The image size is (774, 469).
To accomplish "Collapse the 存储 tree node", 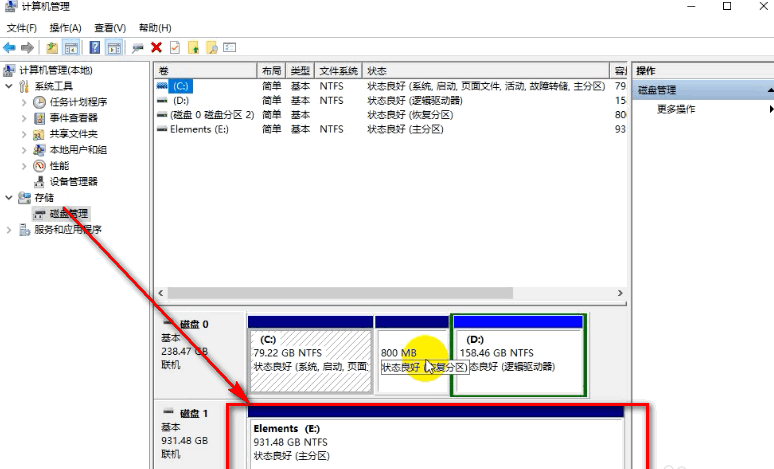I will coord(10,198).
